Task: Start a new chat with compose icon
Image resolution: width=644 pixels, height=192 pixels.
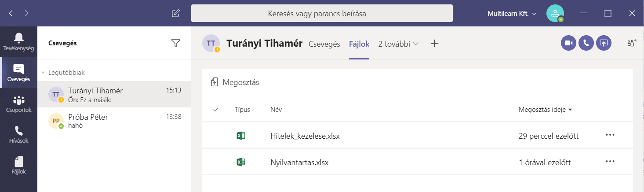Action: [x=175, y=13]
